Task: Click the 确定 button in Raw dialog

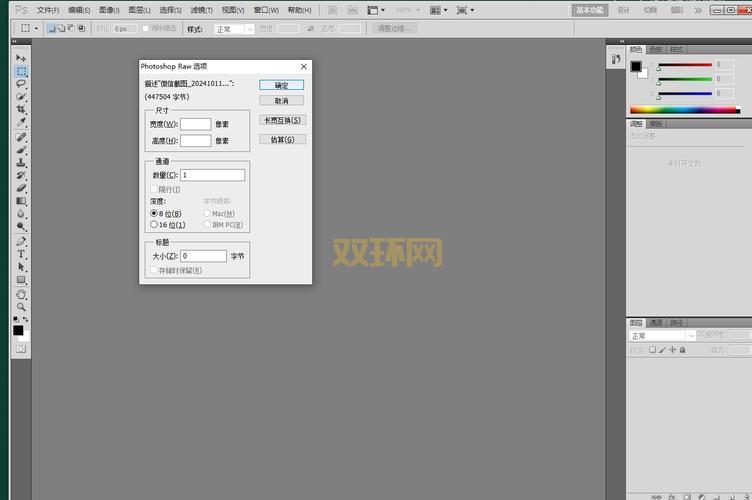Action: [281, 85]
